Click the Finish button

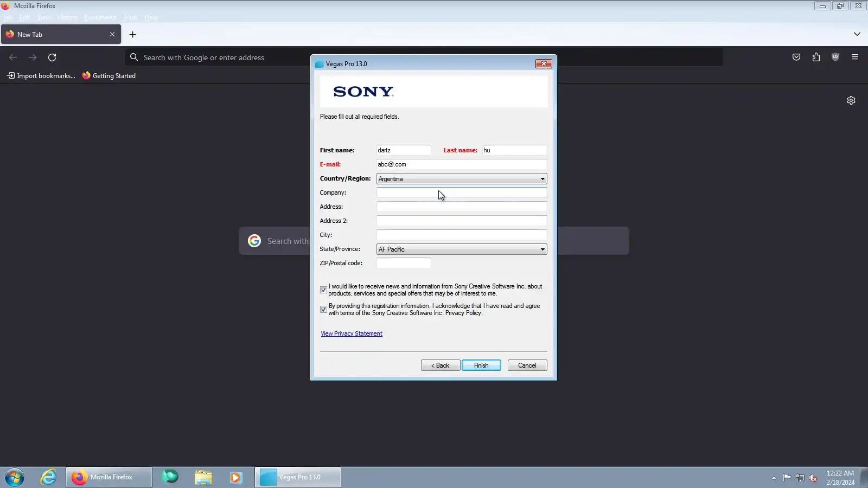pos(481,365)
